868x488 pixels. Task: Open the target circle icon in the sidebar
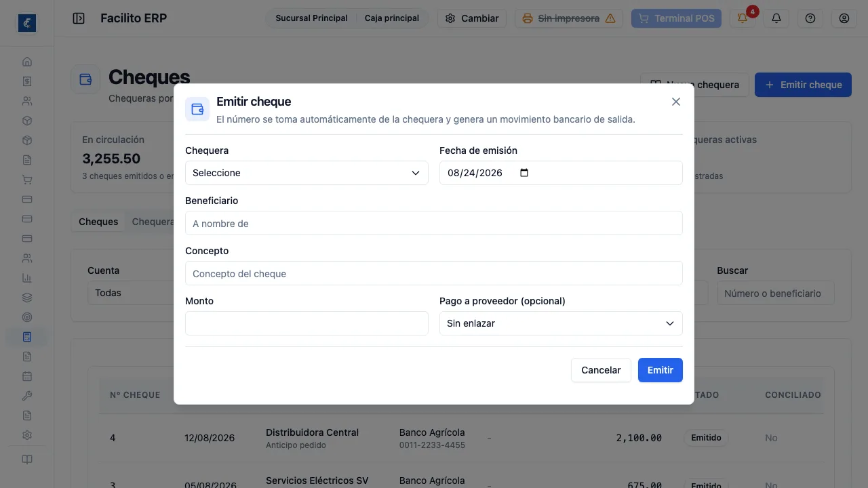27,317
